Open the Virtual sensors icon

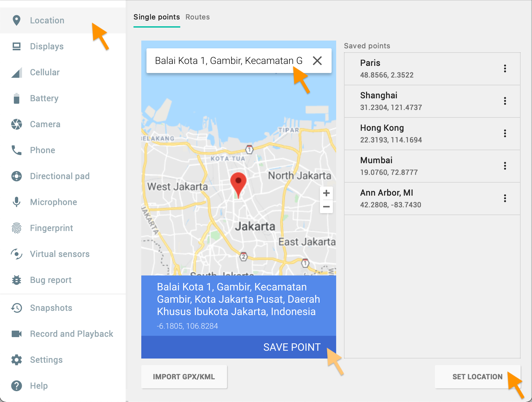(x=17, y=254)
